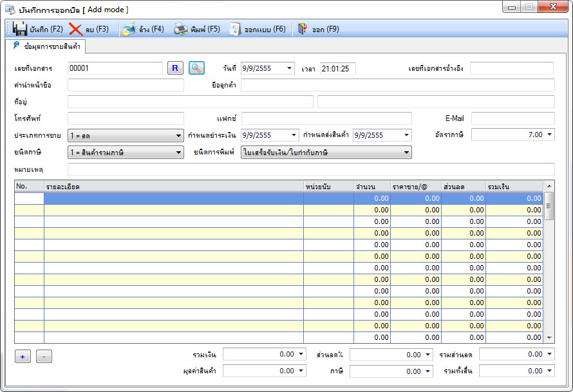Open the tax rate 7.00 dropdown
The width and height of the screenshot is (573, 392).
pos(549,135)
